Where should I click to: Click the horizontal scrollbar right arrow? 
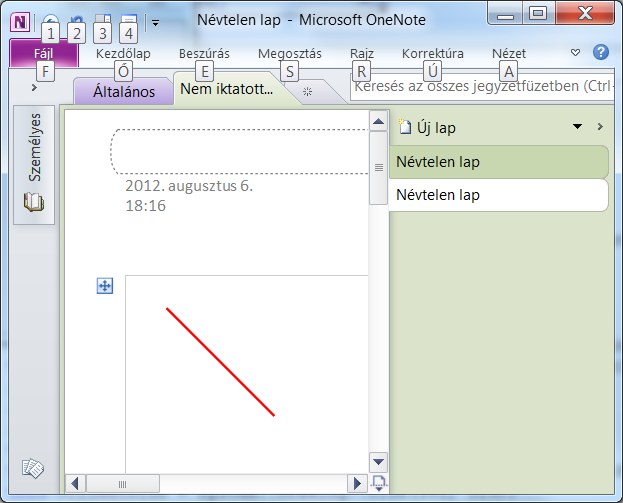[357, 484]
